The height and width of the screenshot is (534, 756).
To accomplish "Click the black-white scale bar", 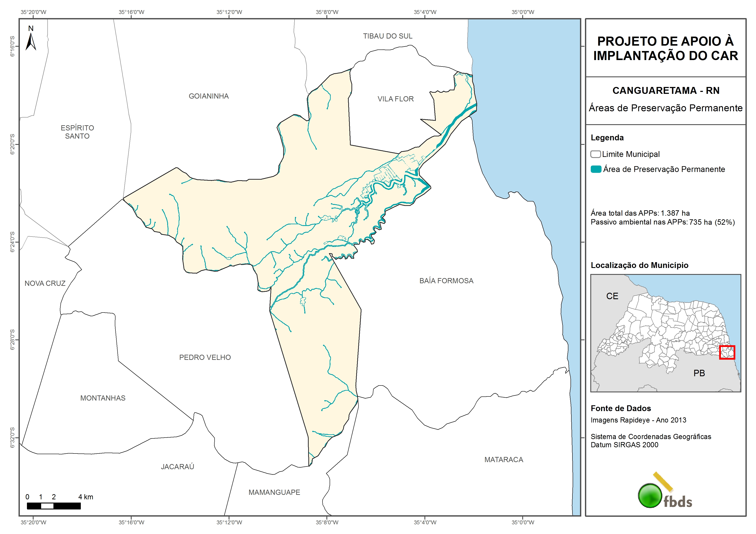I will click(x=54, y=506).
